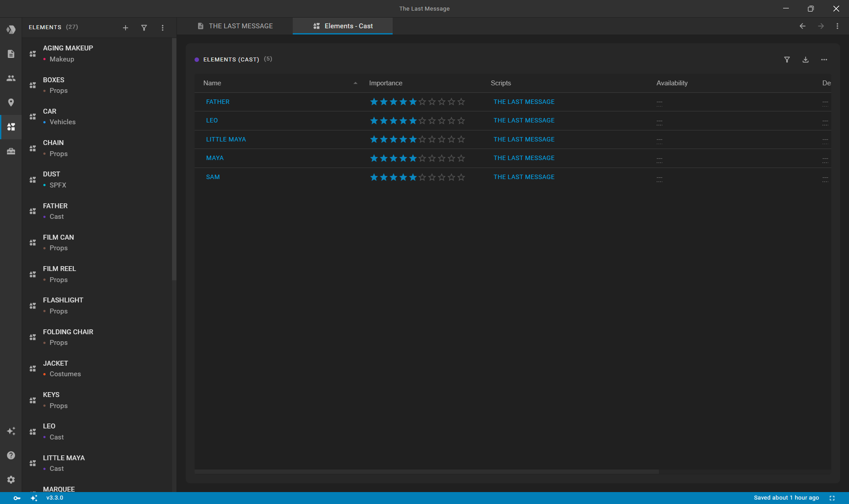Set SAM importance to sixth star
The image size is (849, 504).
[422, 177]
